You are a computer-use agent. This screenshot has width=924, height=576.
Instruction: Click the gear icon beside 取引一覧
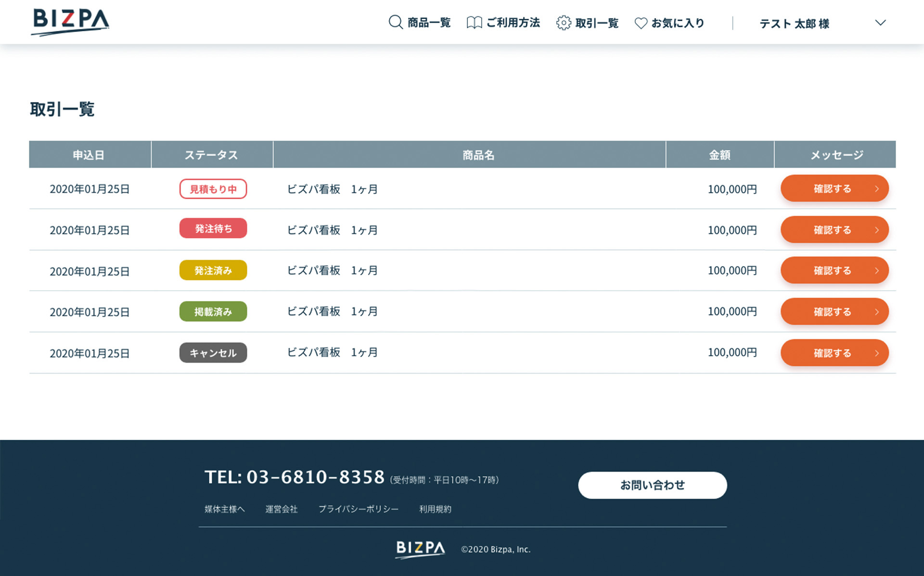(563, 22)
